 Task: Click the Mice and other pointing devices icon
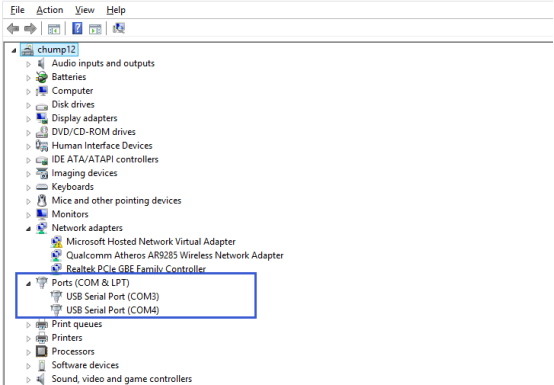[x=42, y=201]
